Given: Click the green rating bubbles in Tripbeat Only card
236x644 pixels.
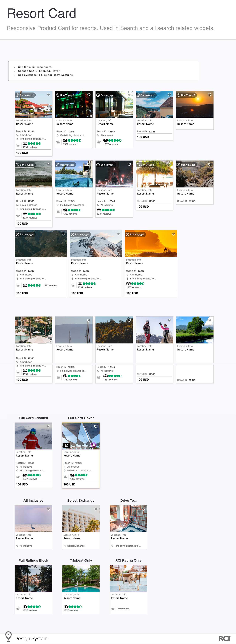Looking at the screenshot, I should pos(75,607).
